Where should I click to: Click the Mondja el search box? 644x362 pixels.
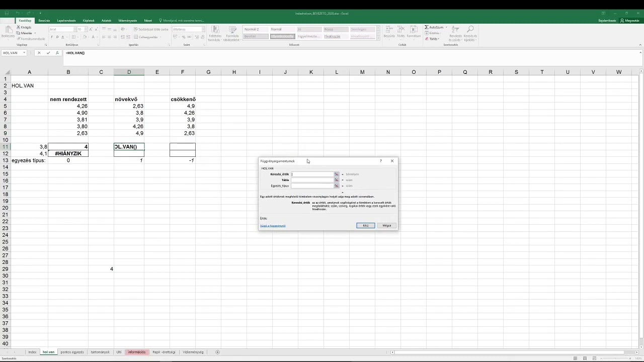(181, 21)
